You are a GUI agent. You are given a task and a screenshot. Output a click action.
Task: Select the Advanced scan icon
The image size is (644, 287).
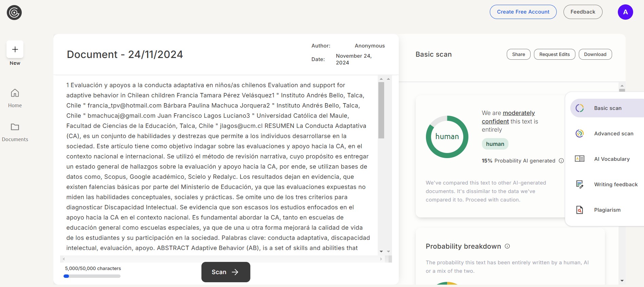580,134
